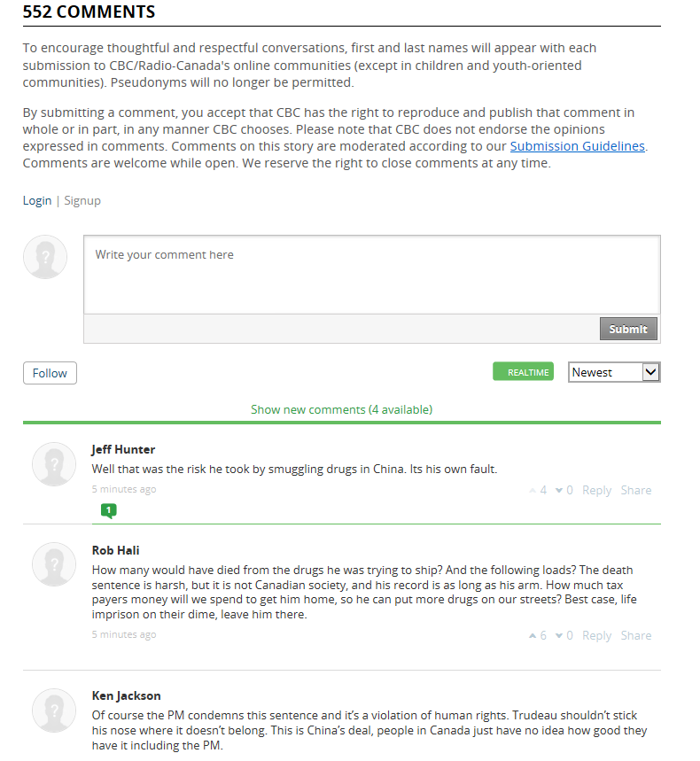Click in the comment text box
This screenshot has width=700, height=761.
click(x=371, y=274)
